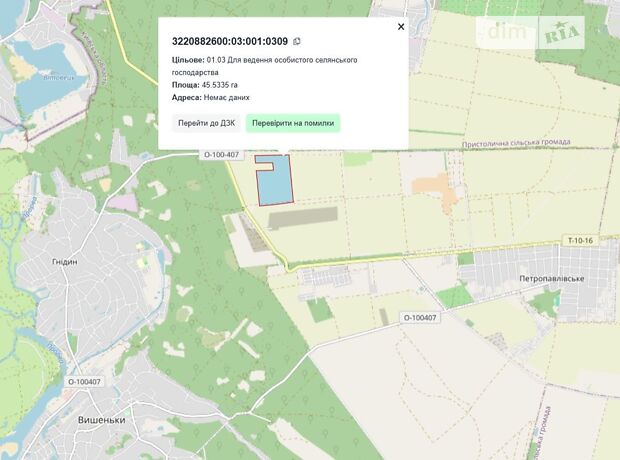This screenshot has height=460, width=620.
Task: Click the 'Цільове: 01.03' purpose text
Action: tap(265, 66)
